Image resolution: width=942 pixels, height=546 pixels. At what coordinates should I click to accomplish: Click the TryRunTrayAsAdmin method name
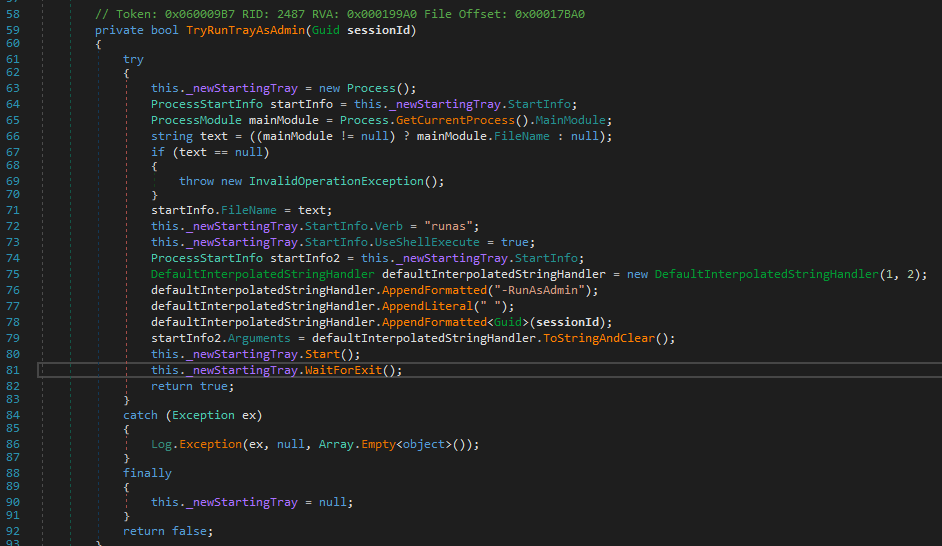246,30
